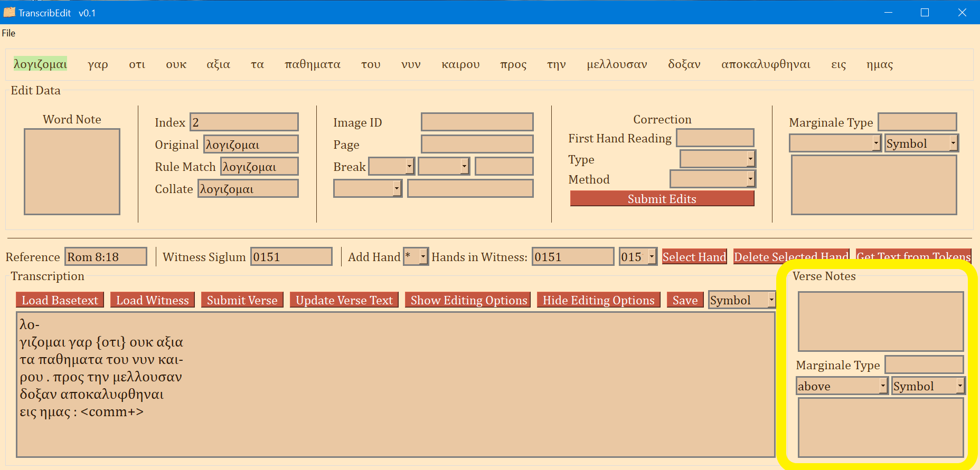
Task: Click the Load Witness button
Action: 152,300
